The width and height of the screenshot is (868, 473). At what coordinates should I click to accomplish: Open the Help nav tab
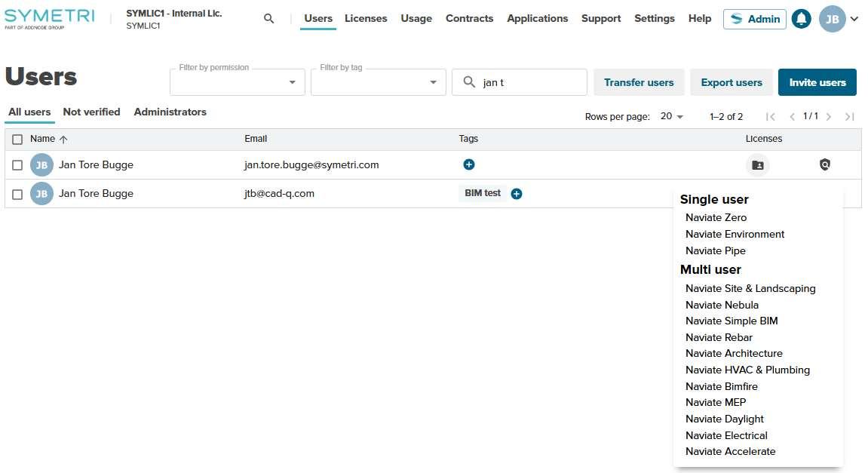point(700,18)
